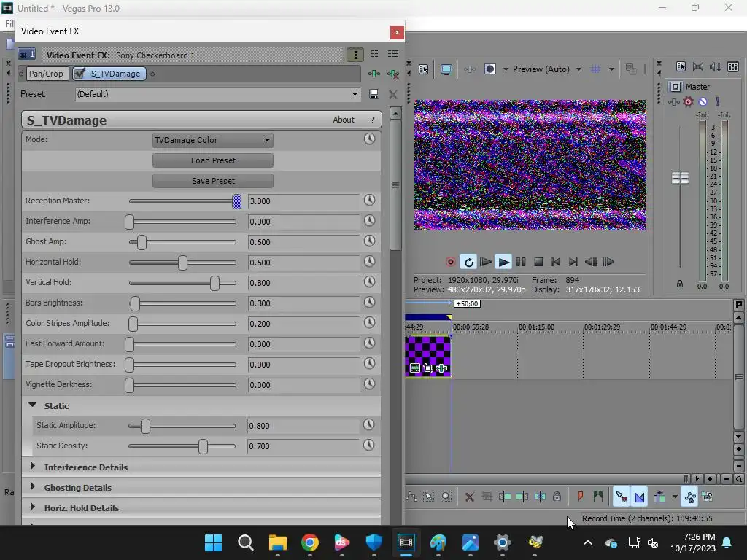Switch FX window to multi-column layout icon
747x560 pixels.
[393, 55]
